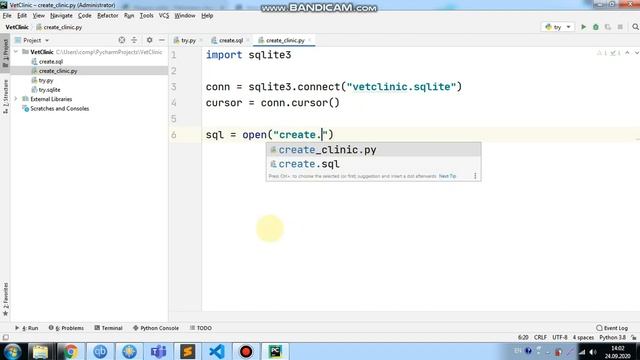Open the Navigate menu

pos(61,16)
